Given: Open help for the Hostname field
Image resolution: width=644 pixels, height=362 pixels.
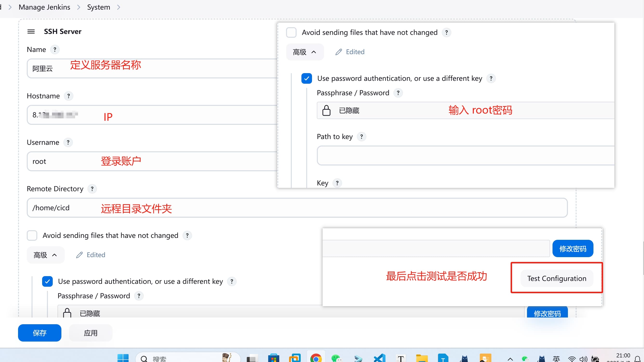Looking at the screenshot, I should (69, 96).
